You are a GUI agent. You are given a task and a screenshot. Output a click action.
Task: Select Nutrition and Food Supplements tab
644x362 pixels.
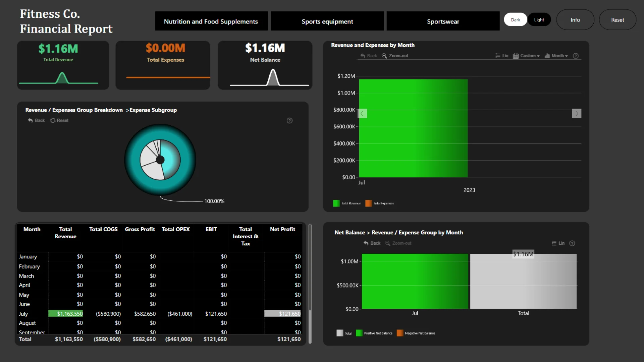[x=211, y=21]
